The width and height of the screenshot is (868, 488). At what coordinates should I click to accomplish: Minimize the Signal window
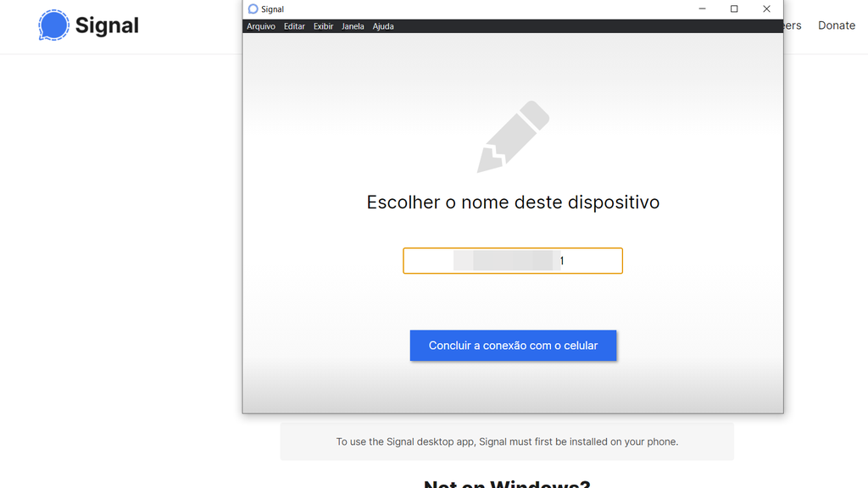point(702,8)
